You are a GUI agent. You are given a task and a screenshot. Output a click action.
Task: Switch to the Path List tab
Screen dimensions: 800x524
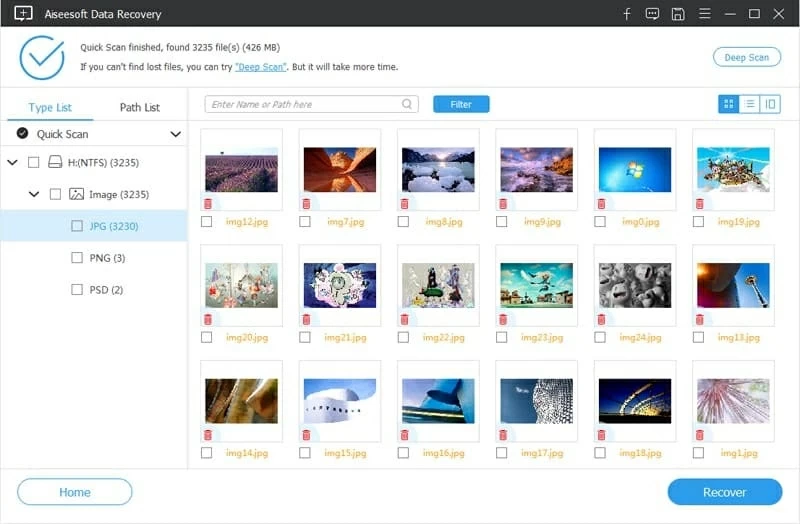tap(139, 107)
